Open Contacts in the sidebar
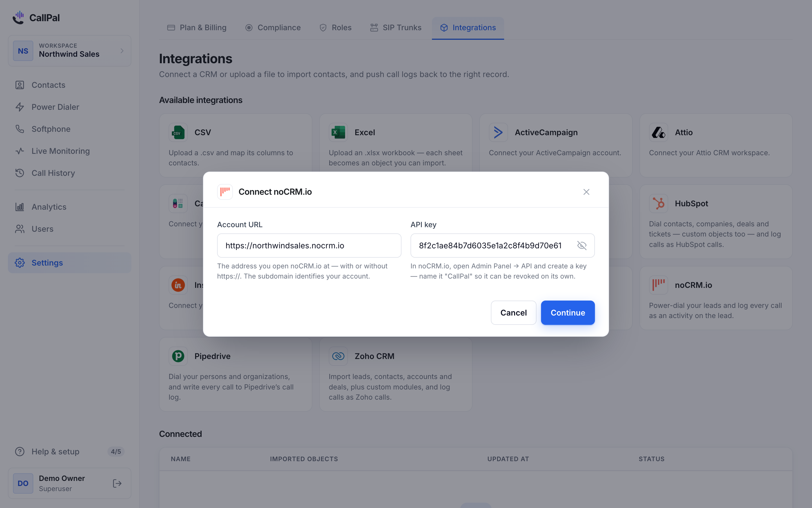This screenshot has width=812, height=508. 69,85
